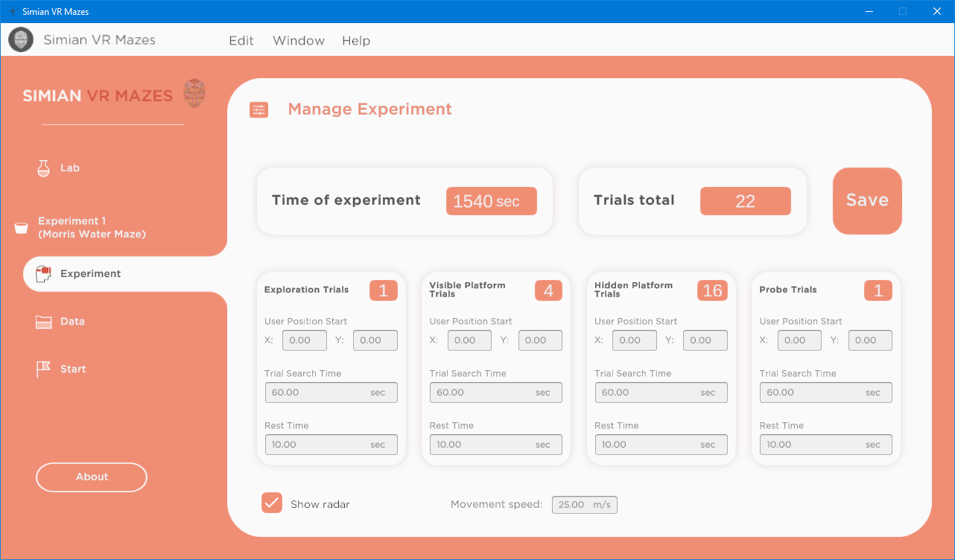Click the Experiment tab icon in sidebar
Viewport: 955px width, 560px height.
43,274
